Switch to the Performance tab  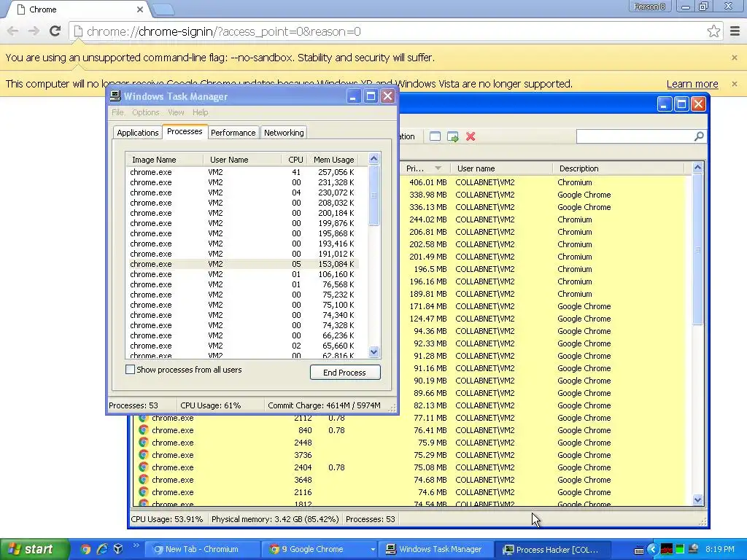[233, 133]
